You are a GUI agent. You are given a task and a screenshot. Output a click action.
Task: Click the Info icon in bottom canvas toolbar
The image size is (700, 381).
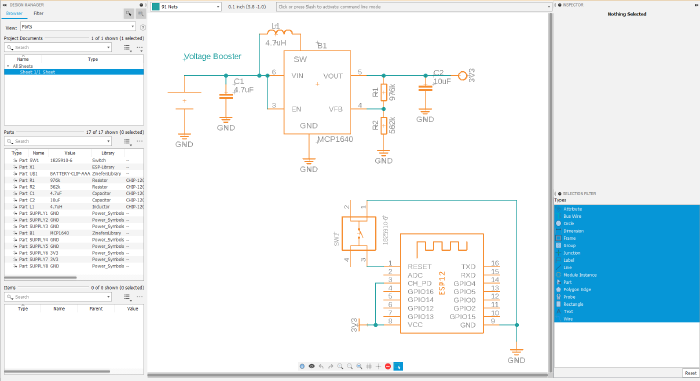pos(302,366)
